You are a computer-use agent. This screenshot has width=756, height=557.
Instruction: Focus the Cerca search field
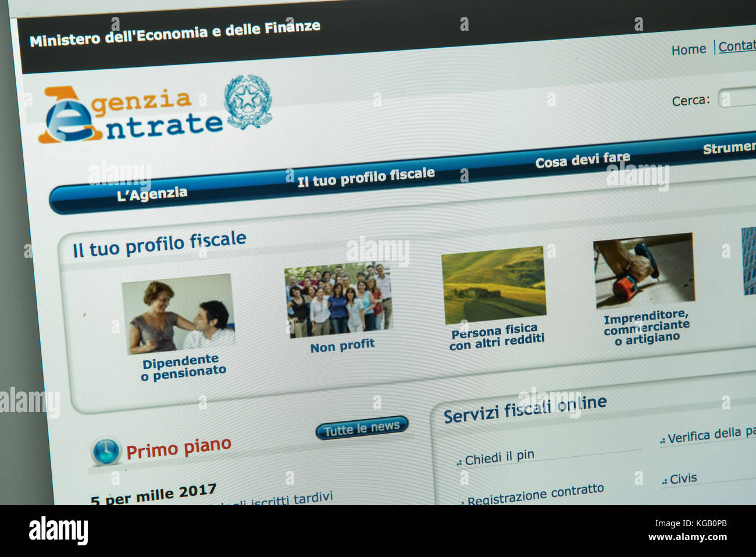click(x=737, y=98)
